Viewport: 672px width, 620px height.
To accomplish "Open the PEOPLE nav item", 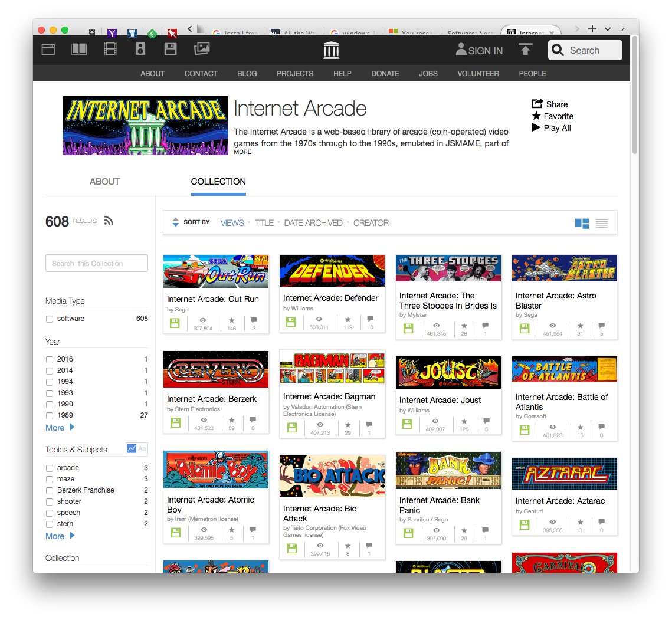I will (532, 74).
